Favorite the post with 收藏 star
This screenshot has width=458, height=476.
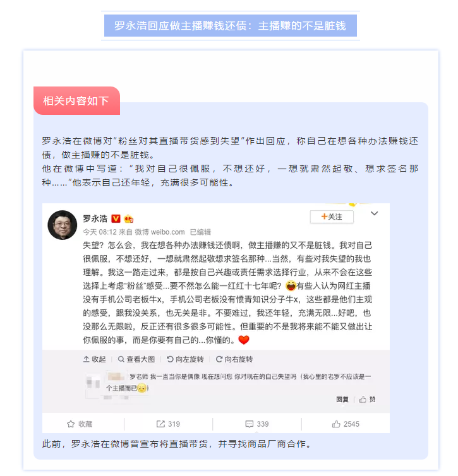pyautogui.click(x=80, y=424)
